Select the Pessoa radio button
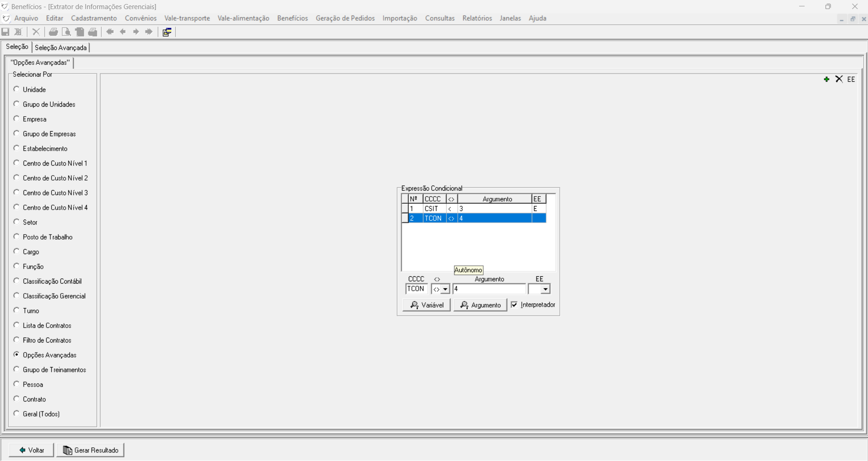868x461 pixels. (x=17, y=384)
